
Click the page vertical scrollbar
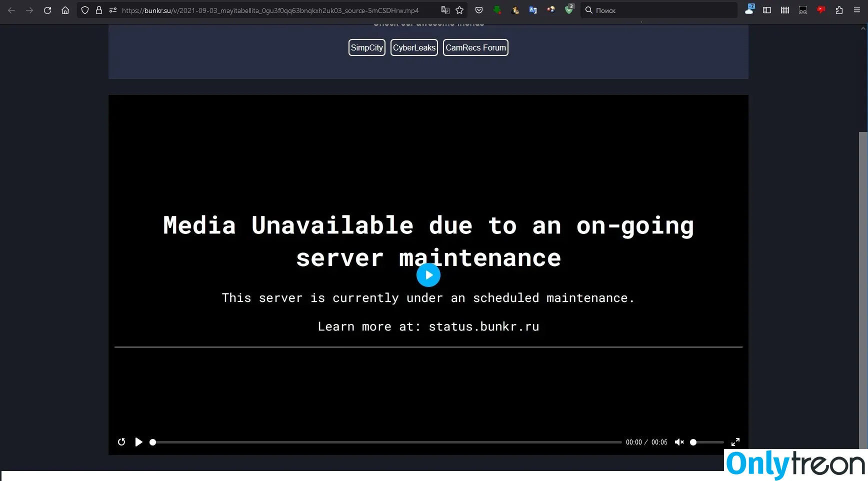pyautogui.click(x=863, y=290)
